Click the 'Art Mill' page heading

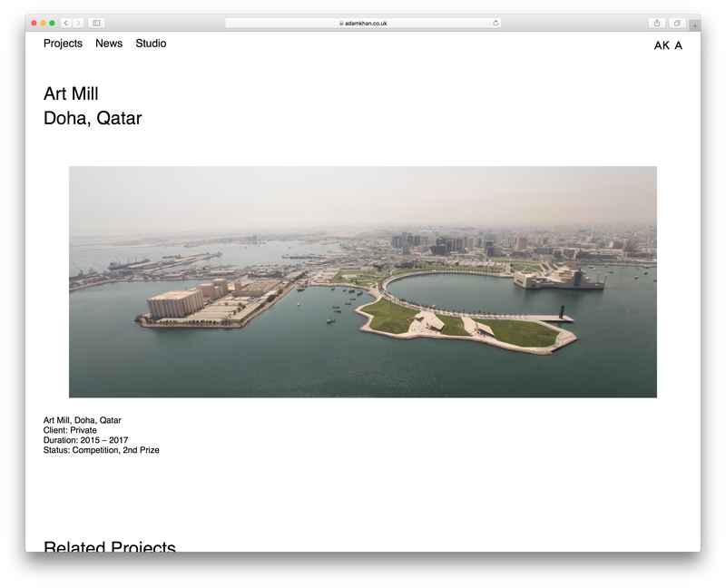pyautogui.click(x=71, y=94)
